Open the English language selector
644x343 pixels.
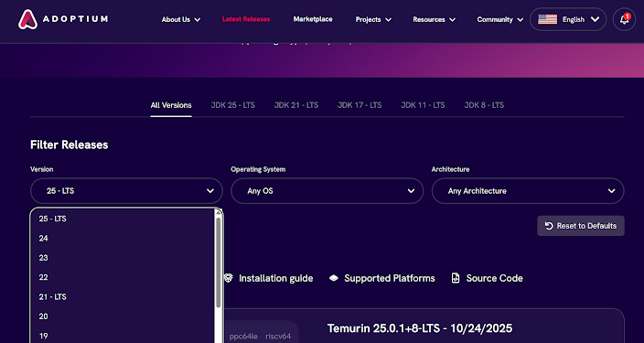[568, 19]
